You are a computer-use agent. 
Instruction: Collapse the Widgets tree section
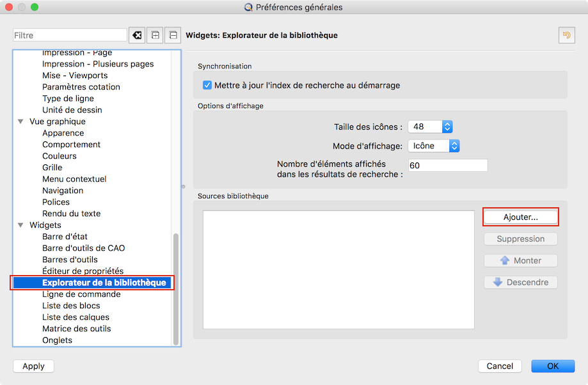(x=20, y=225)
